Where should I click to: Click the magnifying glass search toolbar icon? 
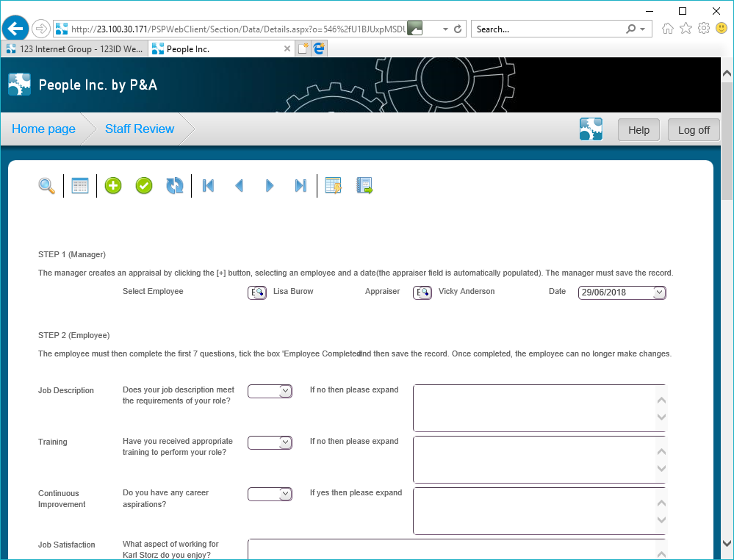tap(46, 186)
